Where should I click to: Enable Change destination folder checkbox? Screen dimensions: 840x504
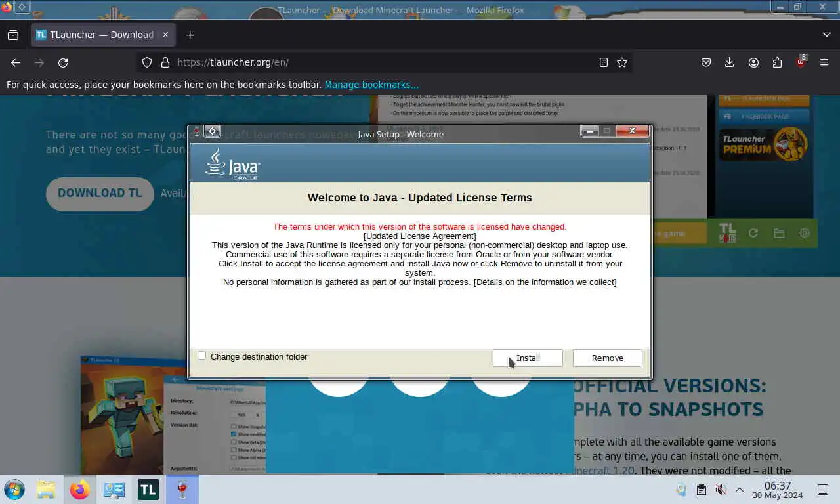click(x=202, y=356)
